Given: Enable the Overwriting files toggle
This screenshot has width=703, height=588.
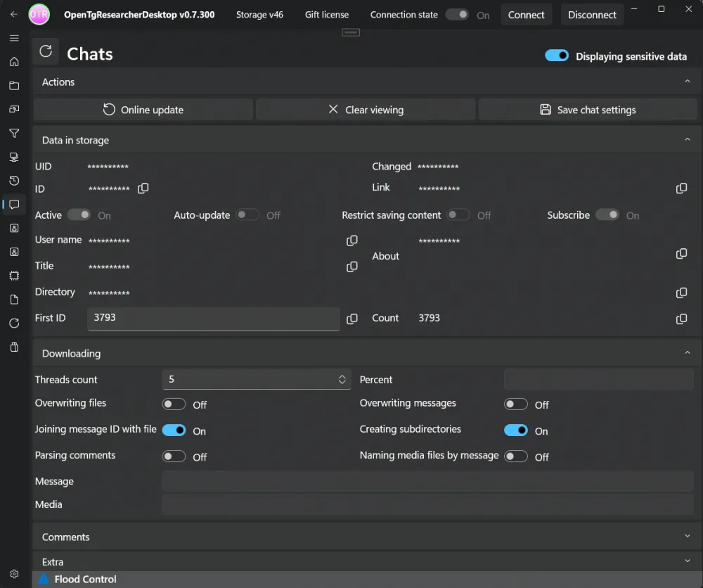Looking at the screenshot, I should (174, 404).
